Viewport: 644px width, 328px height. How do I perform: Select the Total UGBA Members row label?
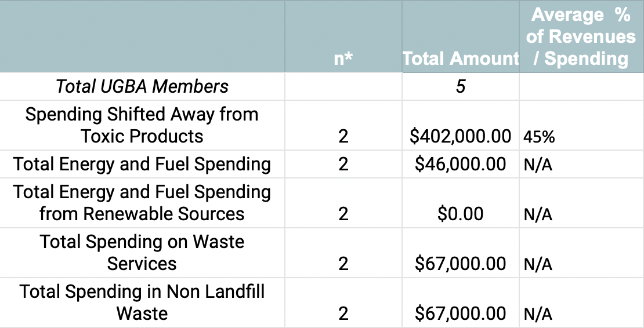[142, 86]
